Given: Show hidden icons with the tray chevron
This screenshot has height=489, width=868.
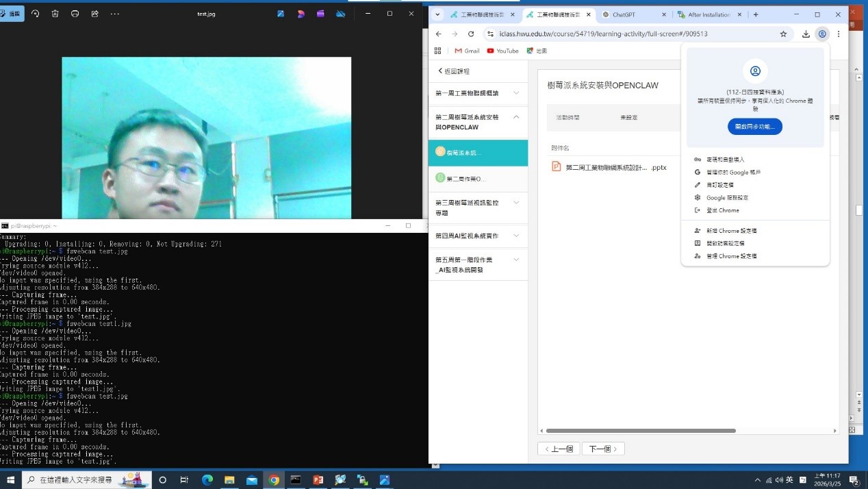Looking at the screenshot, I should click(757, 480).
